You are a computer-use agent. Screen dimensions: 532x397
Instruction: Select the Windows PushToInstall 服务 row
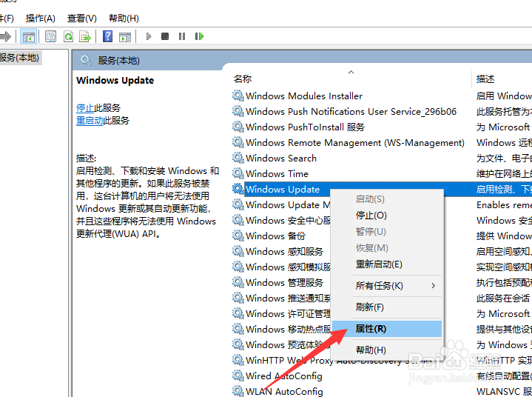click(305, 127)
